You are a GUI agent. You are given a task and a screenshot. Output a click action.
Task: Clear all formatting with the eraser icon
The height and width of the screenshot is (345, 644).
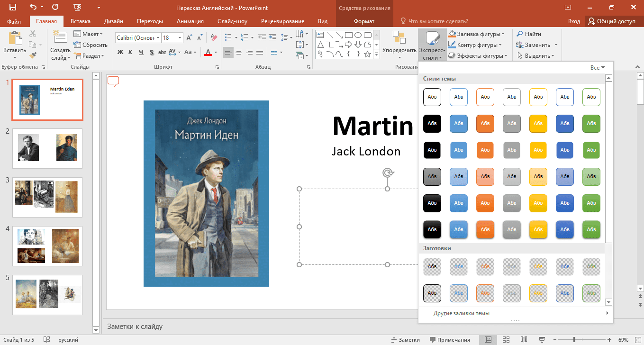pyautogui.click(x=213, y=37)
